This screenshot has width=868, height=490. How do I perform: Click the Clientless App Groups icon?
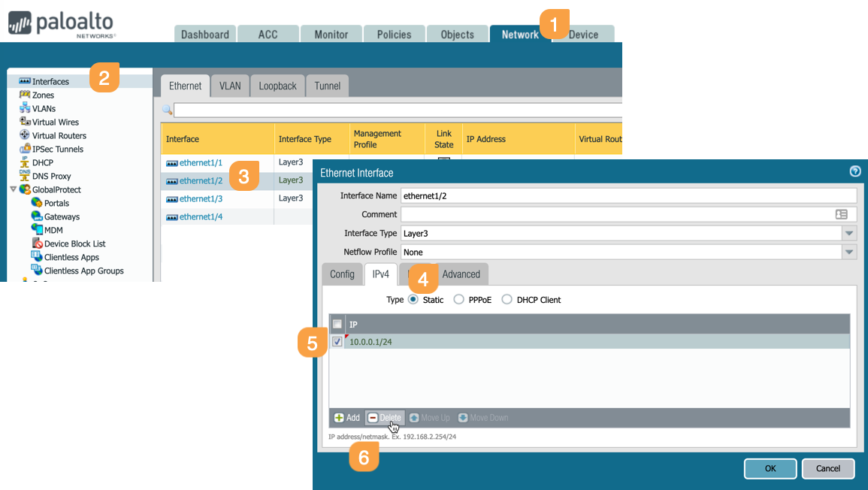click(37, 271)
